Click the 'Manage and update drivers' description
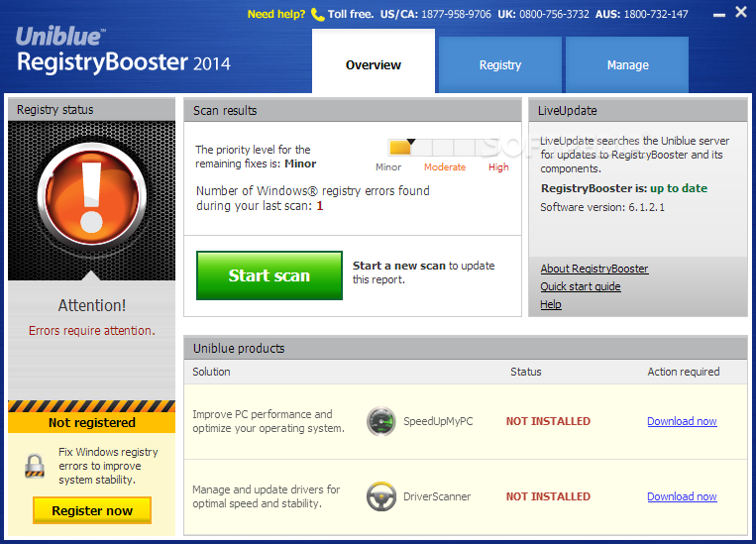 (x=267, y=496)
